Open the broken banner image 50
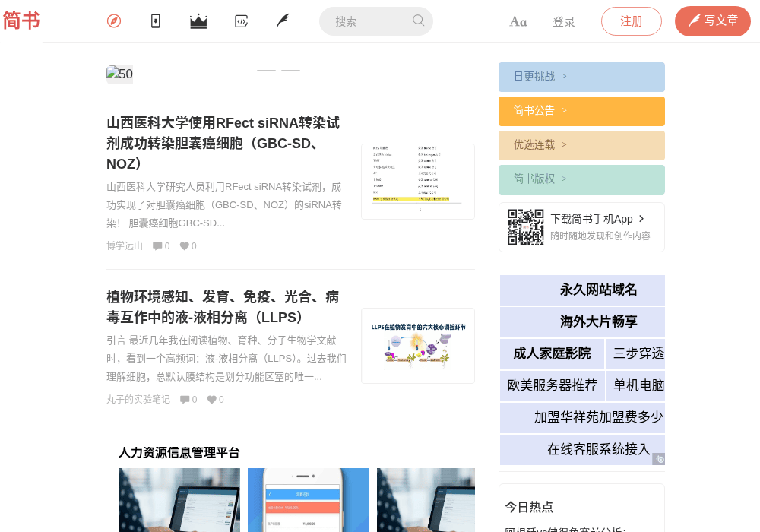 pyautogui.click(x=120, y=74)
